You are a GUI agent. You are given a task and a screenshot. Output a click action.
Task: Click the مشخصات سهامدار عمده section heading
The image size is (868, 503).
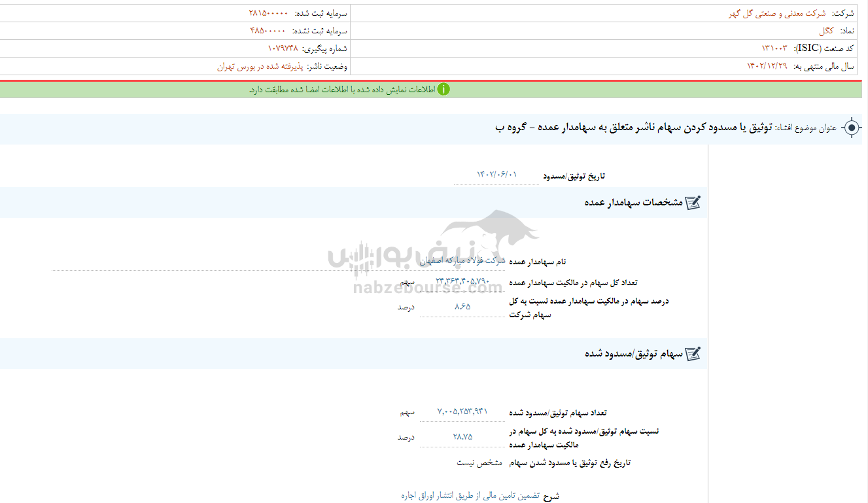(x=633, y=203)
